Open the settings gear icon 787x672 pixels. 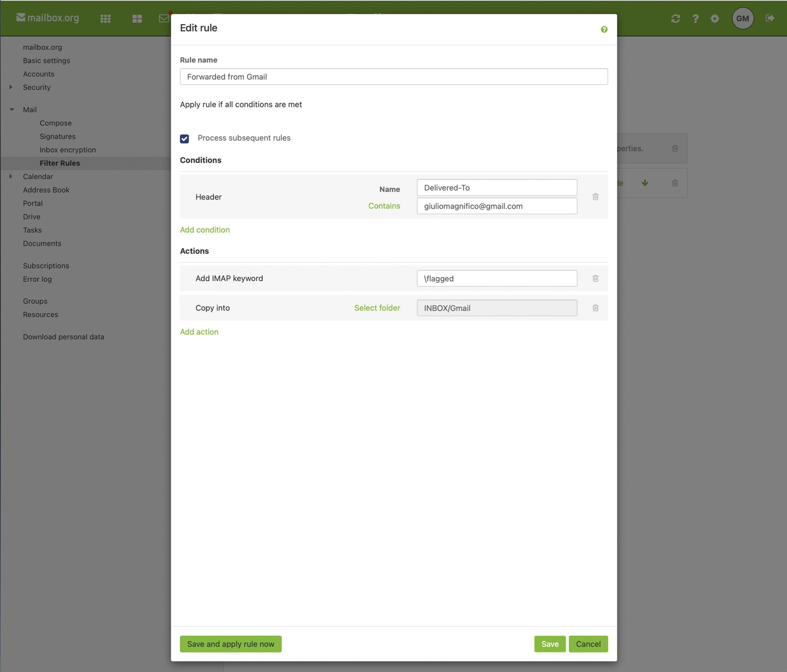[x=715, y=18]
